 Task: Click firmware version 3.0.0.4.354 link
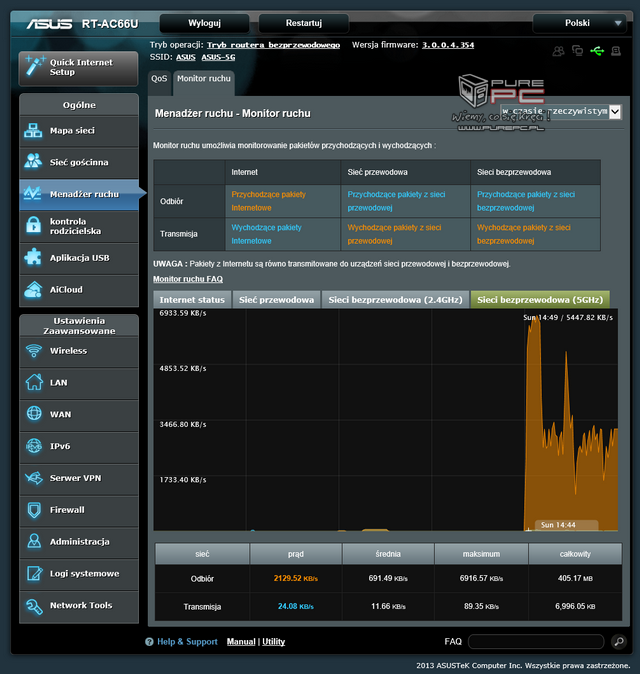448,45
